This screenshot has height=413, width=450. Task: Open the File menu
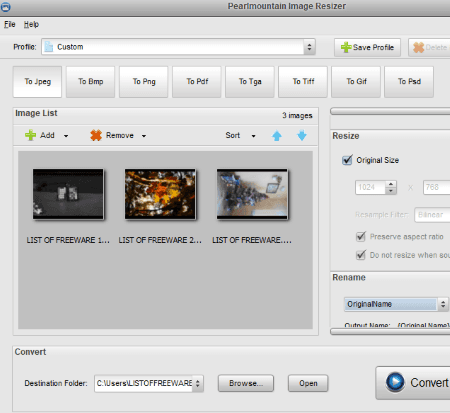pyautogui.click(x=10, y=24)
